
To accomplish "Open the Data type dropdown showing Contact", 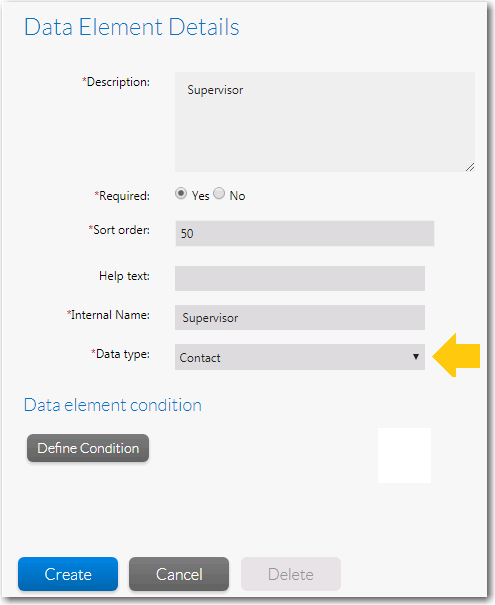I will pyautogui.click(x=300, y=357).
